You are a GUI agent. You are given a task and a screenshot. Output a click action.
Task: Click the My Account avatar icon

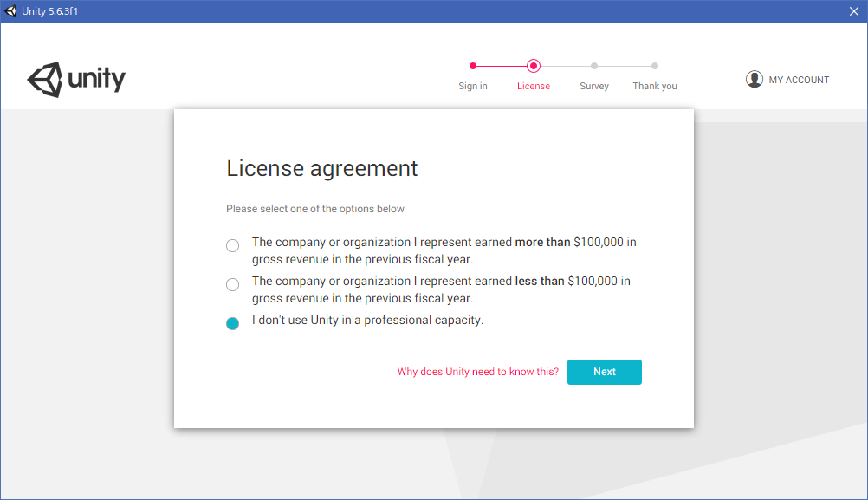pos(754,79)
